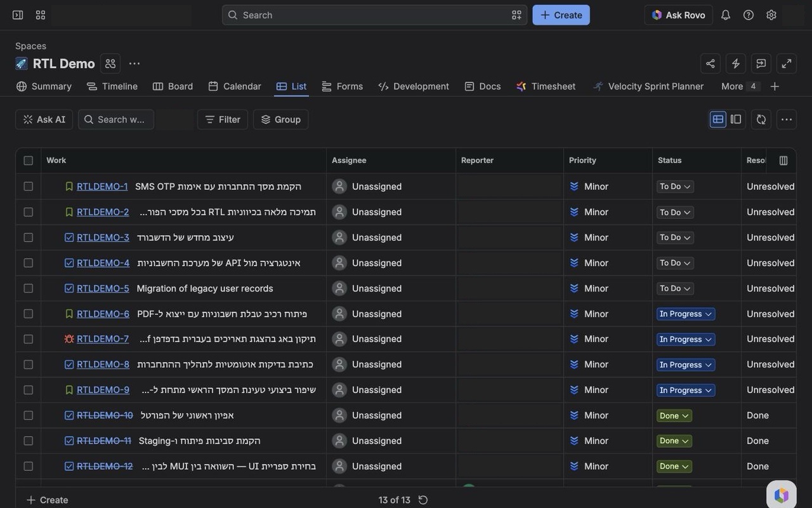Open the Velocity Sprint Planner tab
812x508 pixels.
pos(648,86)
